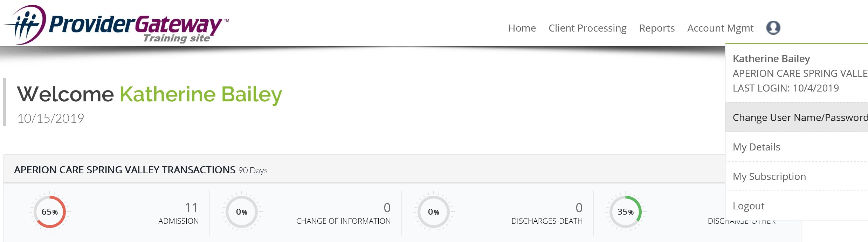Open the Home navigation menu
The width and height of the screenshot is (868, 242).
(522, 28)
